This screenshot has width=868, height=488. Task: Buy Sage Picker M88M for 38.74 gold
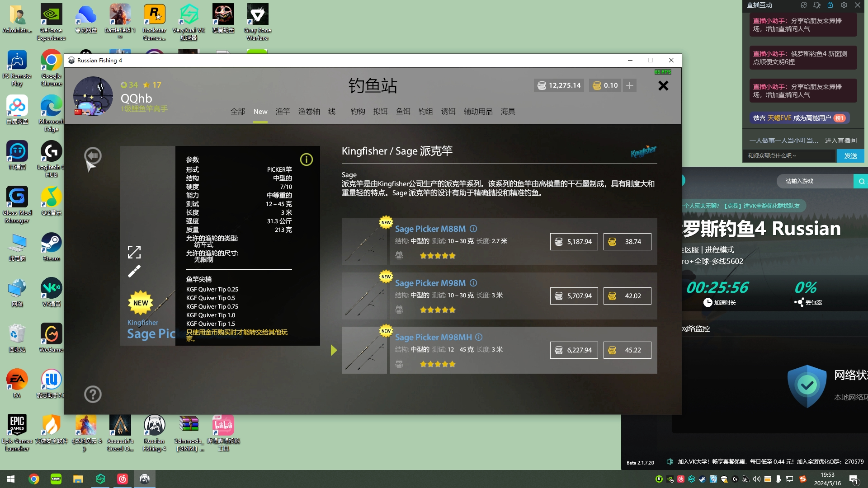(627, 242)
